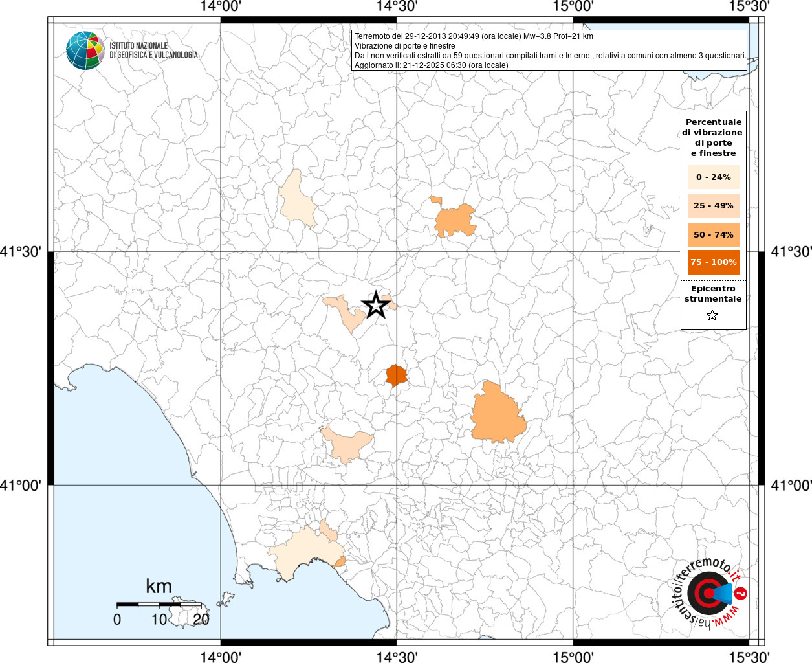Click the right 41°30' latitude label

coord(791,251)
